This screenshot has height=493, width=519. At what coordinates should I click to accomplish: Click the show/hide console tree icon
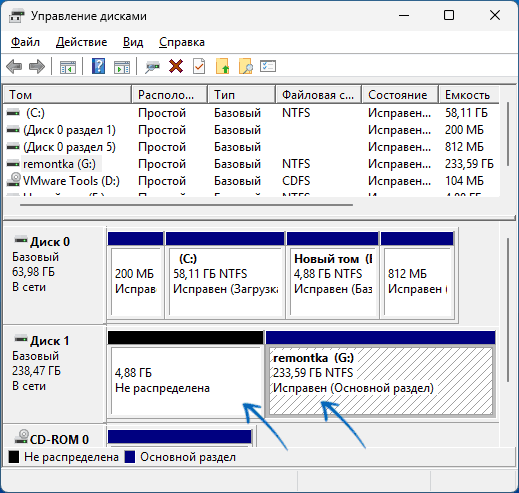[x=68, y=67]
